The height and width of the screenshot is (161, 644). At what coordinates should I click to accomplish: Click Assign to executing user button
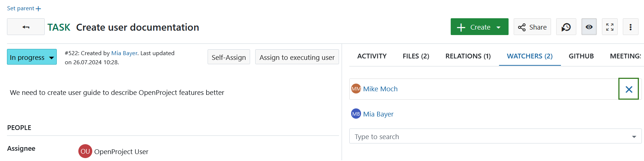point(297,57)
